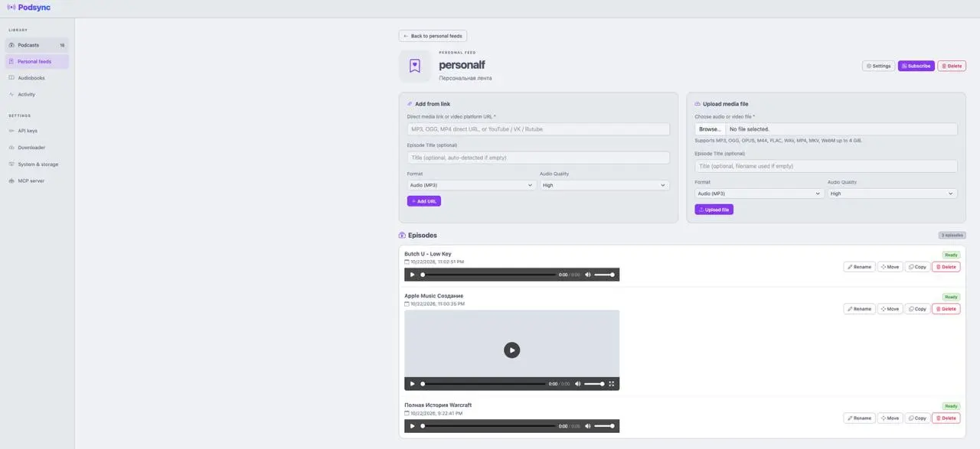Open System & storage settings

[x=37, y=164]
